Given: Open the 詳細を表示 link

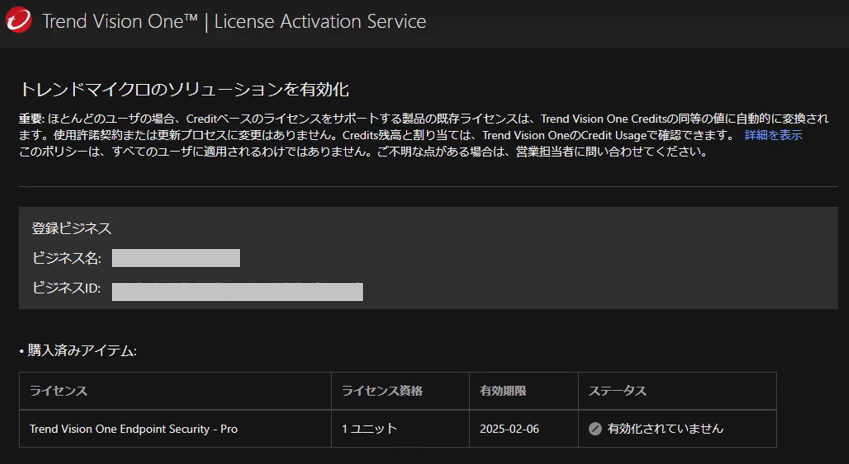Looking at the screenshot, I should (x=773, y=135).
